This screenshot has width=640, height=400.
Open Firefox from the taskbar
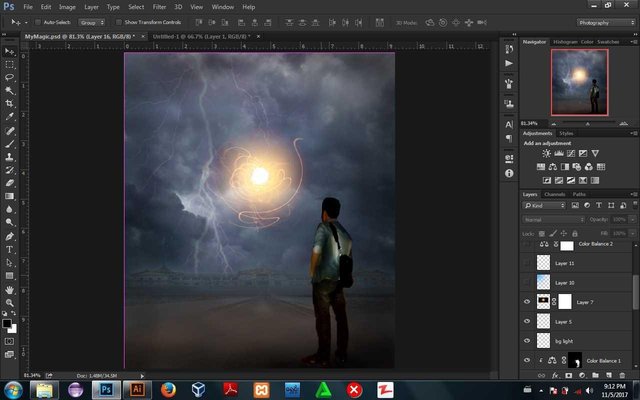point(168,388)
